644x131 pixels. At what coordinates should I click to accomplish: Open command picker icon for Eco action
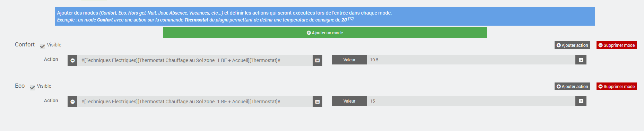coord(317,102)
